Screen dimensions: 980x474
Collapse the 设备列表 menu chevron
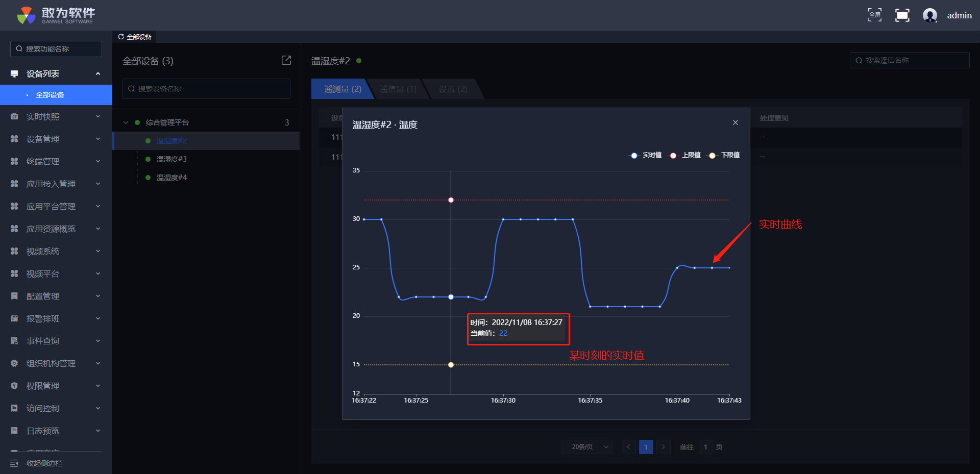[x=98, y=74]
